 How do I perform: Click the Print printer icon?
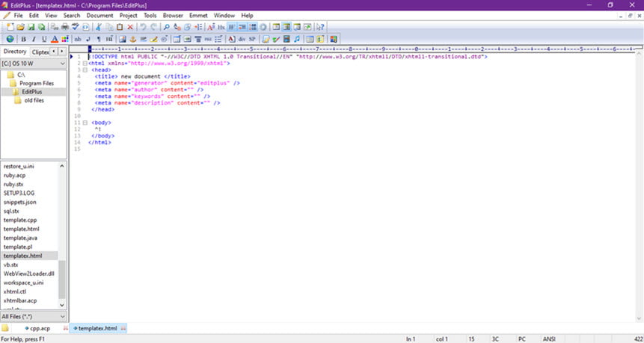(65, 27)
